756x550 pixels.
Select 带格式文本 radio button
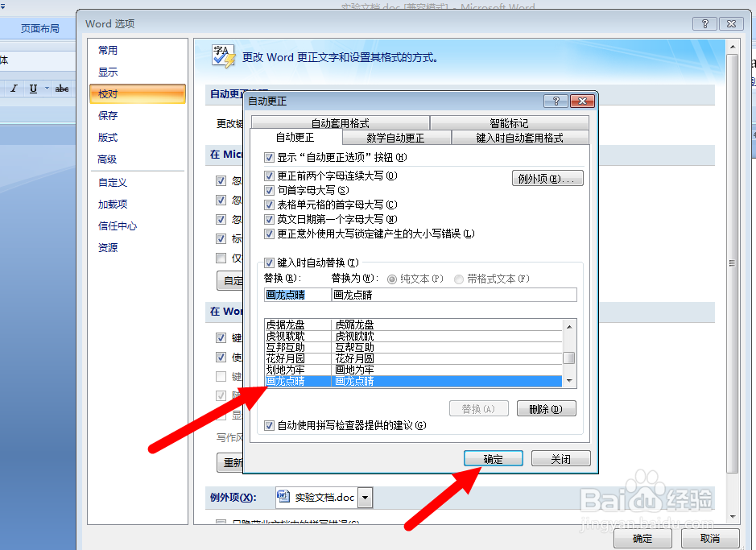(x=459, y=279)
